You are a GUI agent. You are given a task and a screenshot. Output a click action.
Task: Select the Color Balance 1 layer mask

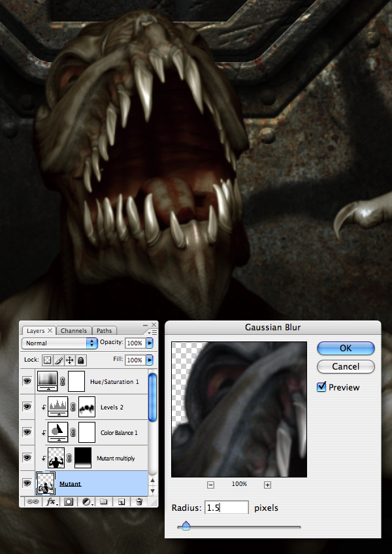[x=87, y=432]
